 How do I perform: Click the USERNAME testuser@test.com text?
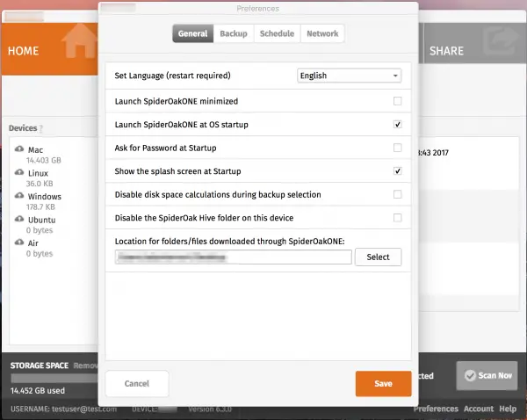click(x=64, y=409)
